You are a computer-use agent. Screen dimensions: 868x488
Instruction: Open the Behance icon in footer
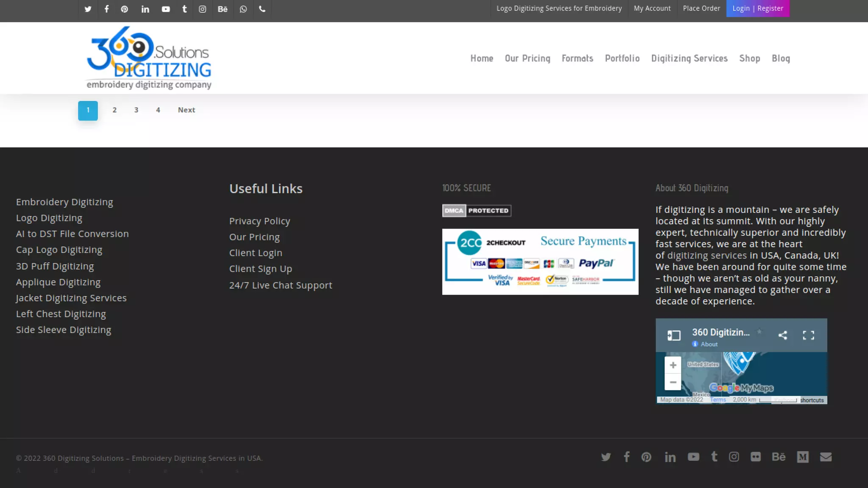[x=778, y=457]
